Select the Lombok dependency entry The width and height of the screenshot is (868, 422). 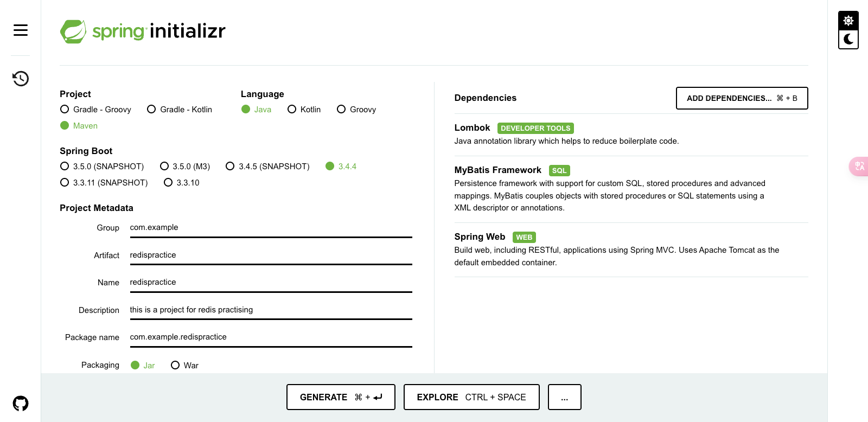point(631,135)
